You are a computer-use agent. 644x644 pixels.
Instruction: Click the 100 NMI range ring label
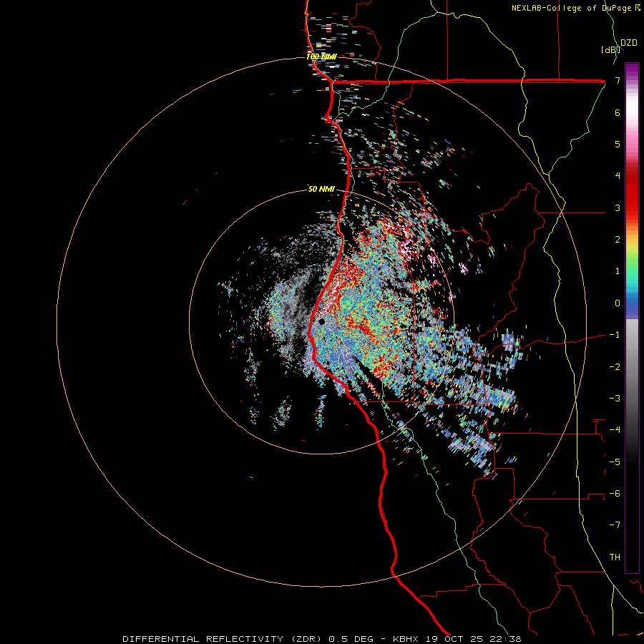(x=321, y=57)
